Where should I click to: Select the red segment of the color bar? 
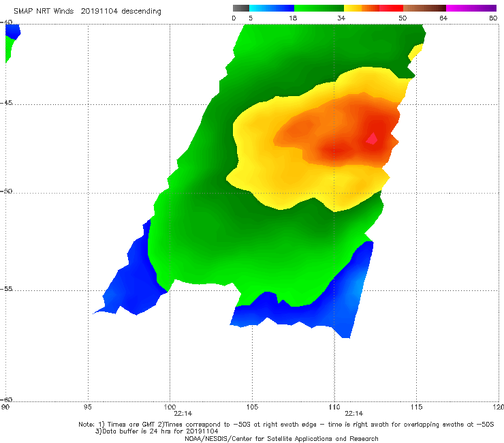click(x=391, y=8)
